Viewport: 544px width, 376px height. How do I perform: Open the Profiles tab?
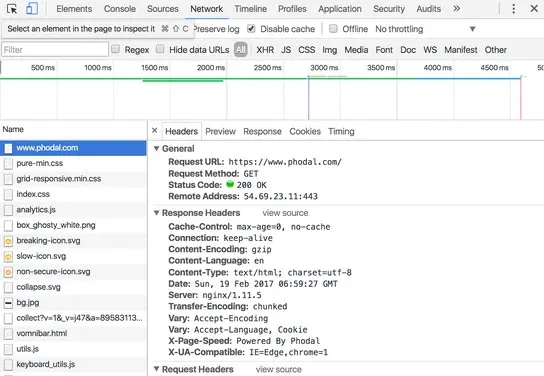(292, 9)
